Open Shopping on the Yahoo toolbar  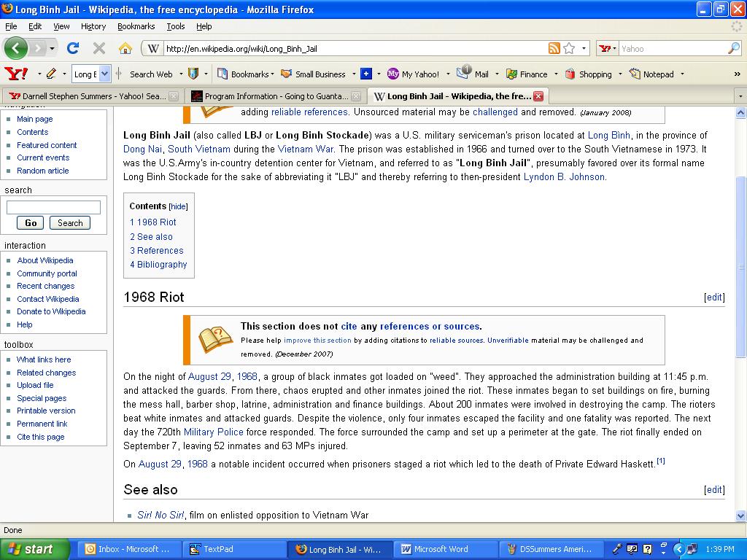pyautogui.click(x=588, y=74)
